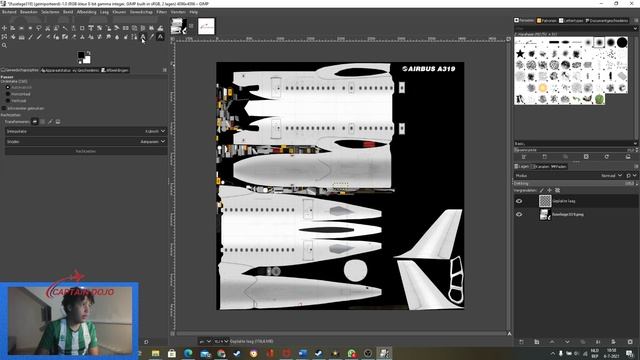Click the Rechtzetten button

point(86,151)
